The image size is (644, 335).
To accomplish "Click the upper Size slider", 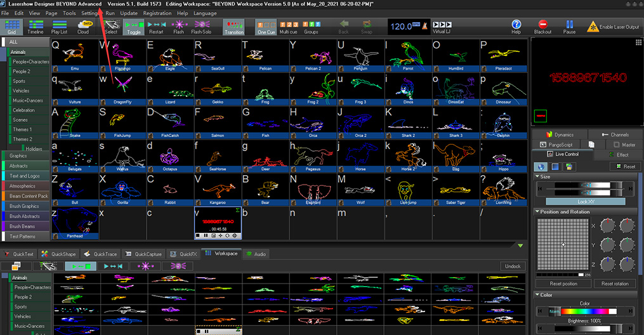I will pos(585,185).
